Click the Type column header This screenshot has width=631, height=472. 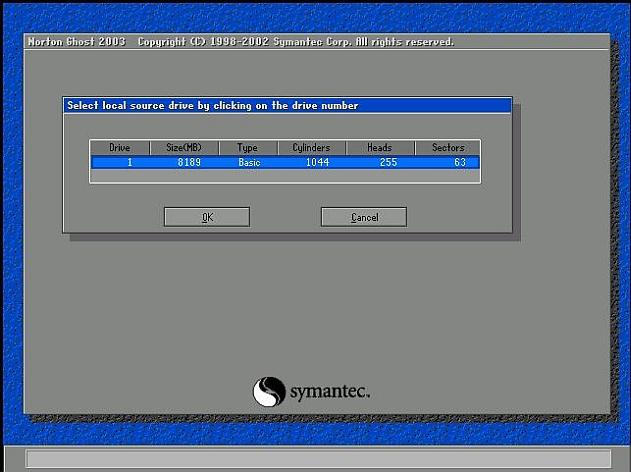(x=247, y=148)
